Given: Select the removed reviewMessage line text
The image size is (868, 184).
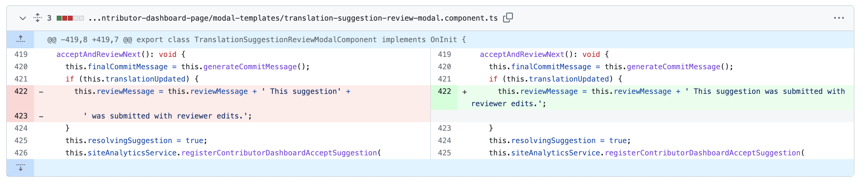Looking at the screenshot, I should tap(212, 91).
